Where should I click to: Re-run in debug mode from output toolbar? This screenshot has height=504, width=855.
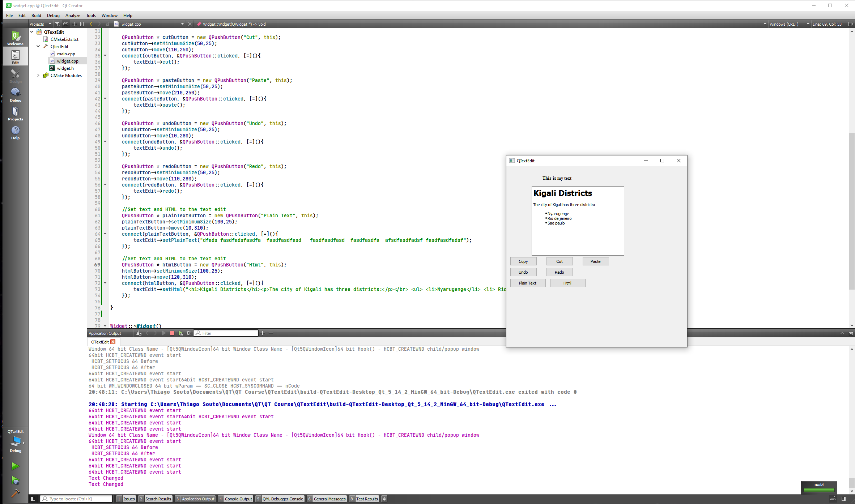coord(180,333)
